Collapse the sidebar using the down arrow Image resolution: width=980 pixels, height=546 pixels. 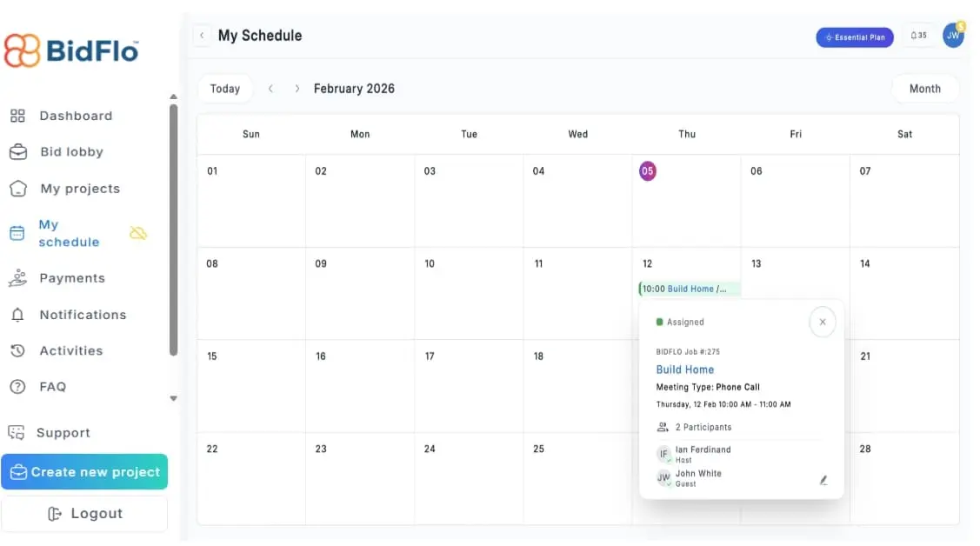tap(173, 398)
